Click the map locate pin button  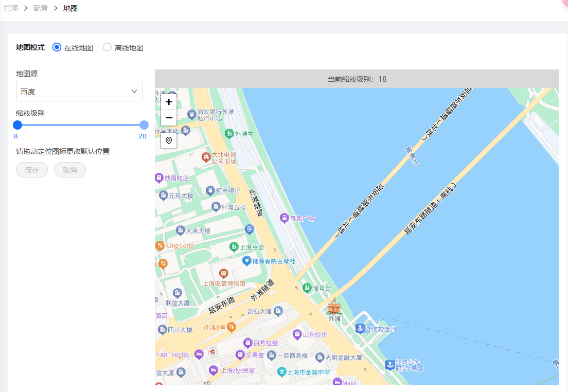169,140
